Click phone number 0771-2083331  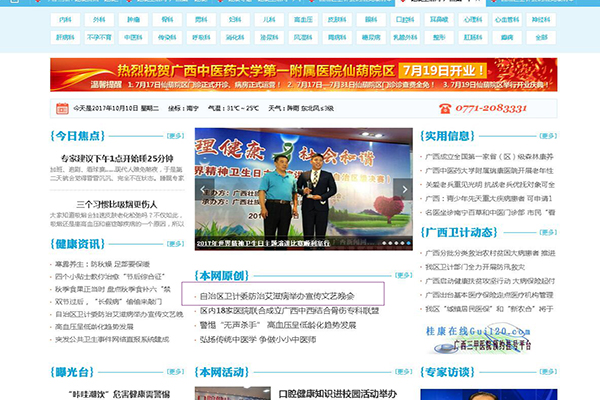point(491,108)
